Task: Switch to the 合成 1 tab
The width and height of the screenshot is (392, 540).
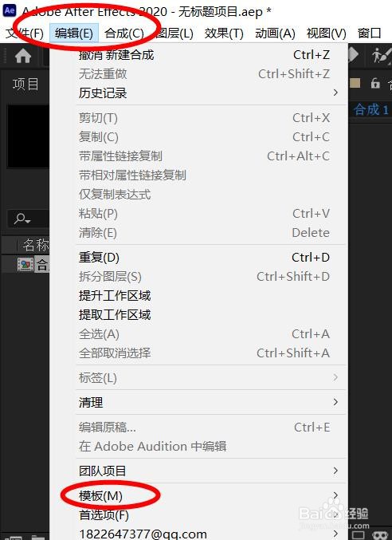Action: coord(371,110)
